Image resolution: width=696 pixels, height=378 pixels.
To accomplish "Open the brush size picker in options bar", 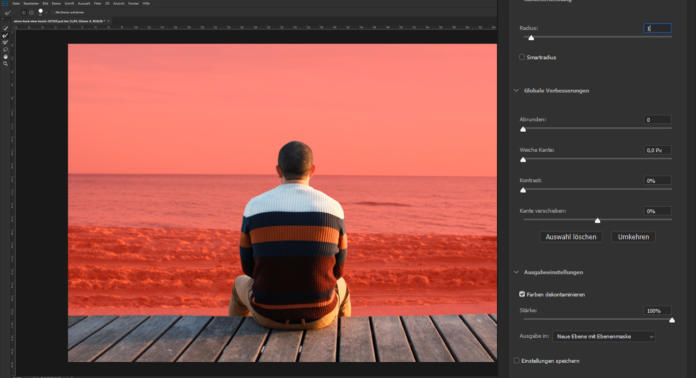I will click(40, 12).
